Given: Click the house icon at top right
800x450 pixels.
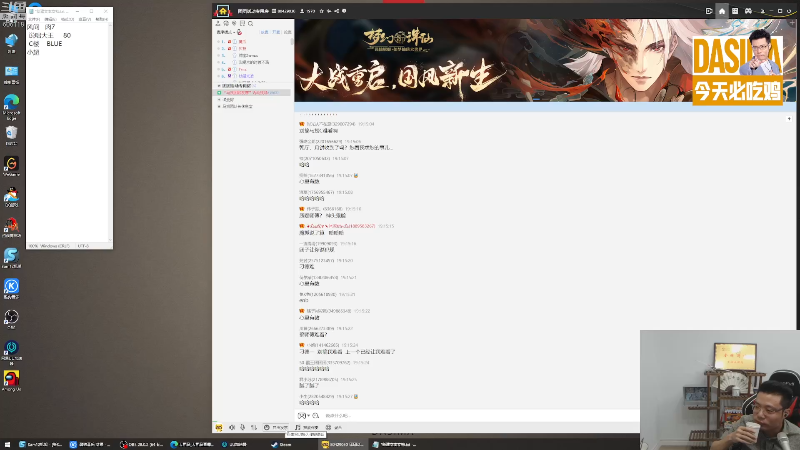Looking at the screenshot, I should coord(722,11).
